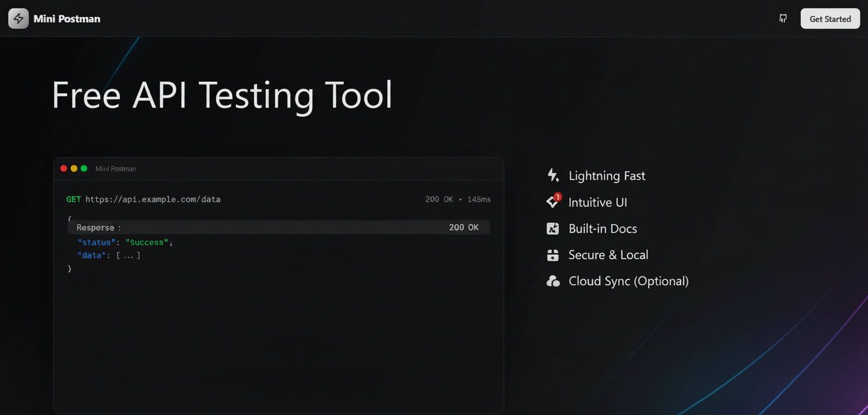This screenshot has width=868, height=415.
Task: Click the Built-in Docs icon
Action: coord(553,228)
